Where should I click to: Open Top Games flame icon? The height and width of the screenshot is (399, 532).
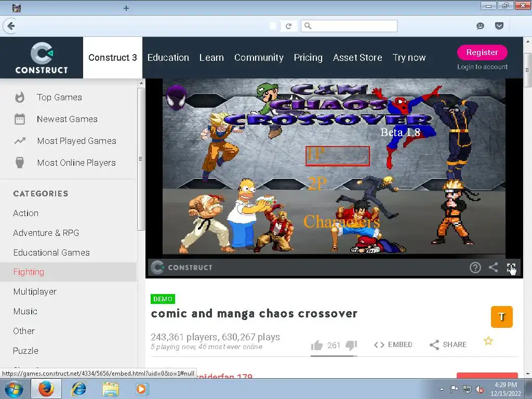[x=20, y=97]
